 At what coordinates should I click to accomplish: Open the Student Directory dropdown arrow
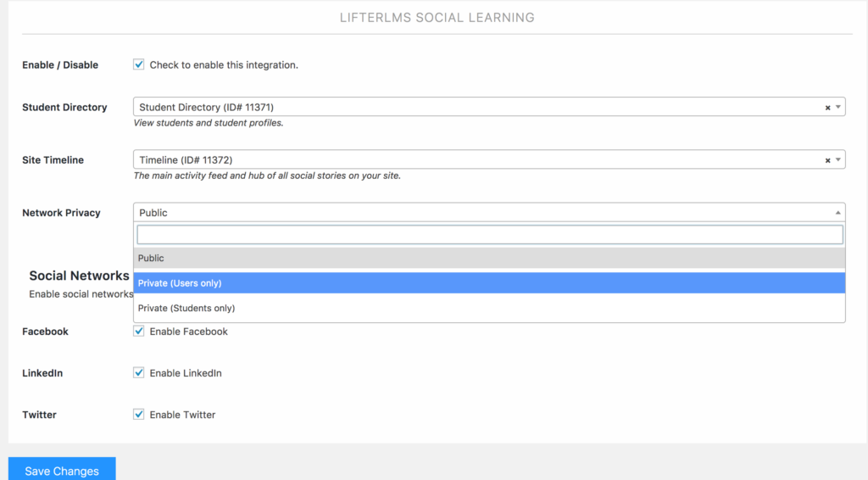coord(838,107)
